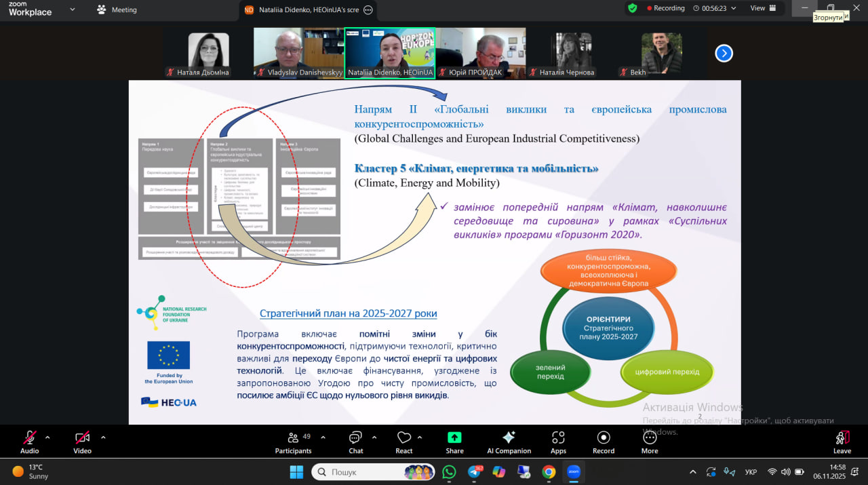
Task: Toggle the Meeting tab in the header
Action: (x=117, y=9)
